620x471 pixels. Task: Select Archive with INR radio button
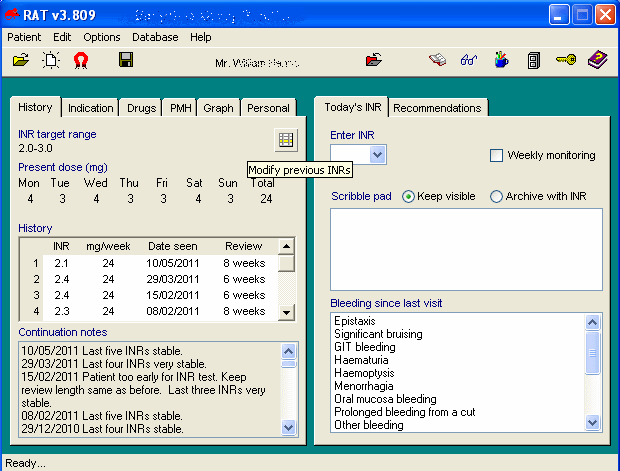pyautogui.click(x=496, y=197)
